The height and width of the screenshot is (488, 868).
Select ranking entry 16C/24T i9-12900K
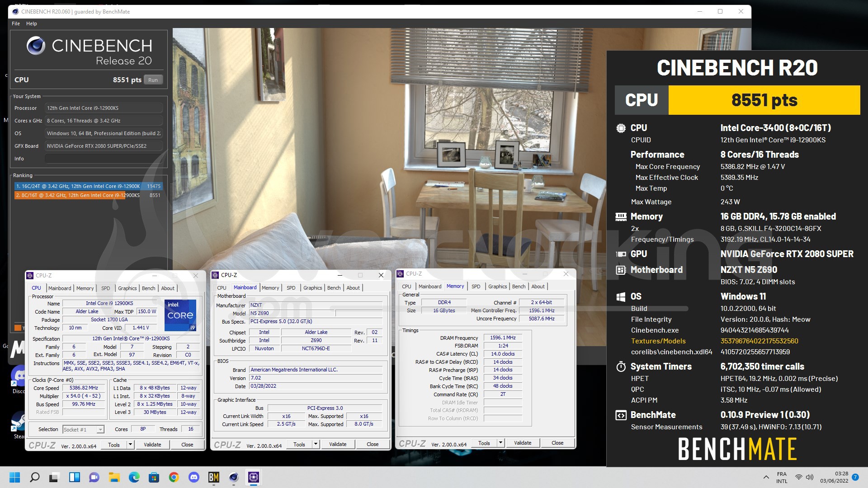88,186
